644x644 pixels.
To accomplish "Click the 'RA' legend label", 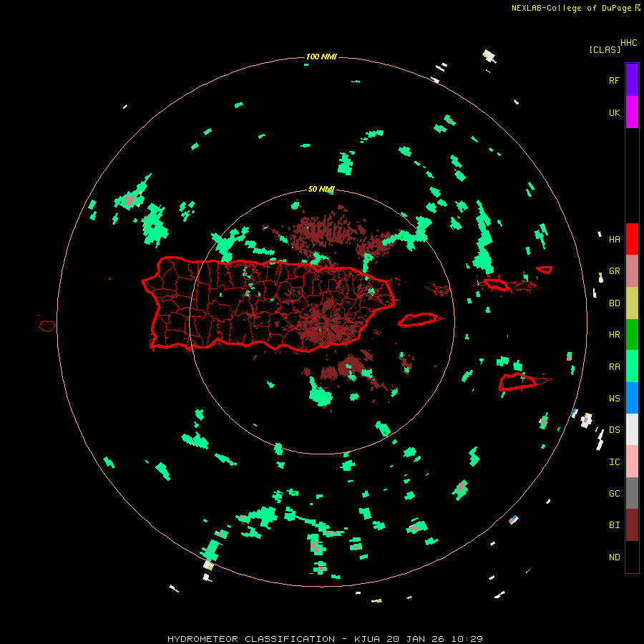I will (x=614, y=367).
